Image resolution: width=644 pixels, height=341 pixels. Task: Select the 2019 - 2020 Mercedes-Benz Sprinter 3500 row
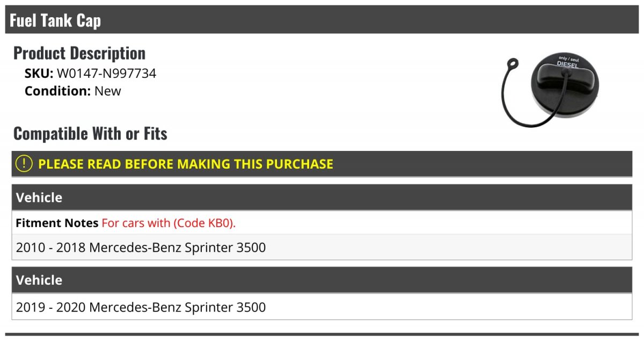coord(141,307)
